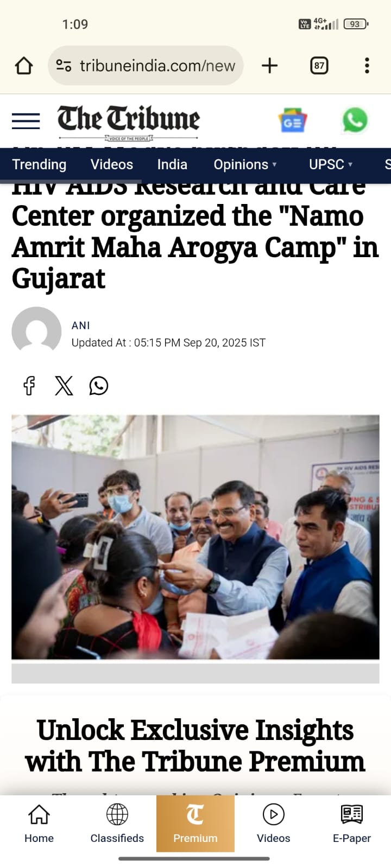Share article on X
This screenshot has height=868, width=391.
click(64, 386)
